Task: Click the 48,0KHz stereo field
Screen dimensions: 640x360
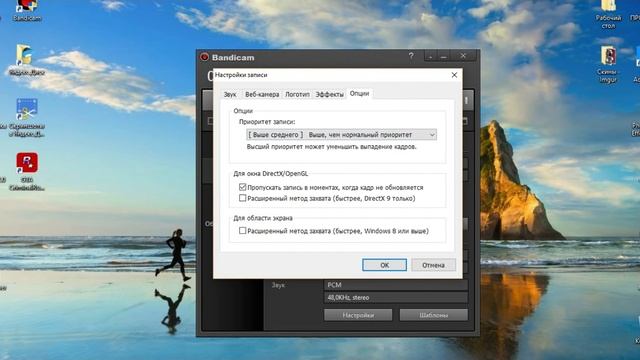Action: point(396,298)
